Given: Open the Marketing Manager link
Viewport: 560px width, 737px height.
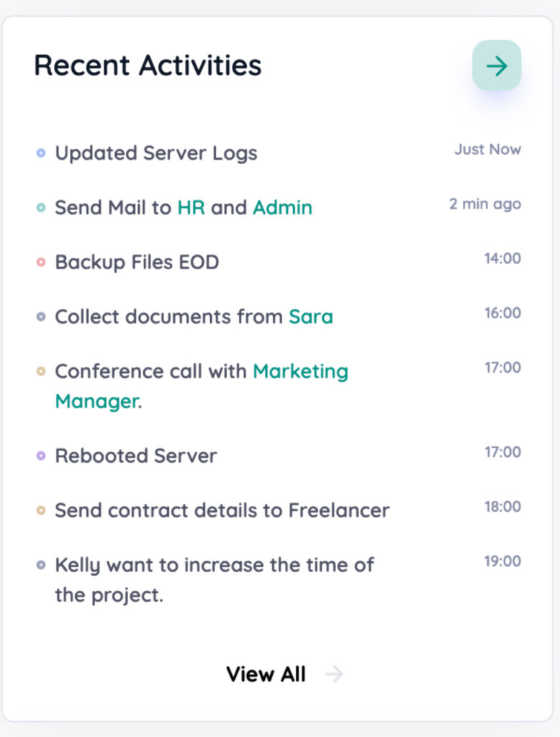Looking at the screenshot, I should [x=202, y=386].
